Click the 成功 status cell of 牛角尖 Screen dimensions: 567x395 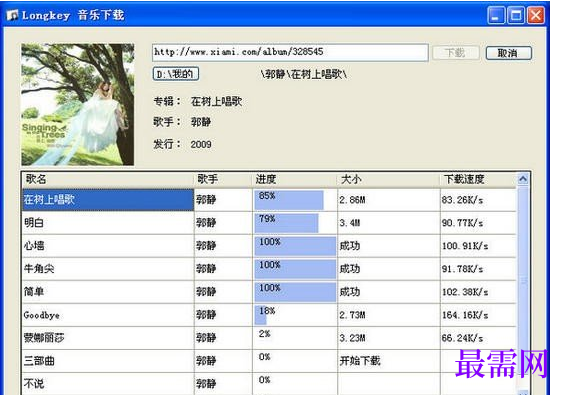(x=389, y=269)
